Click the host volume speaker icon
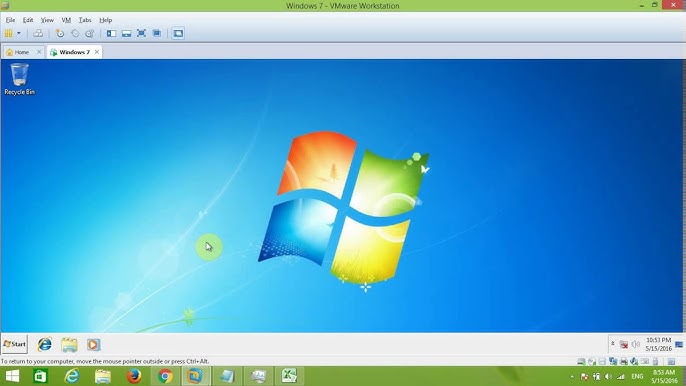 coord(609,376)
